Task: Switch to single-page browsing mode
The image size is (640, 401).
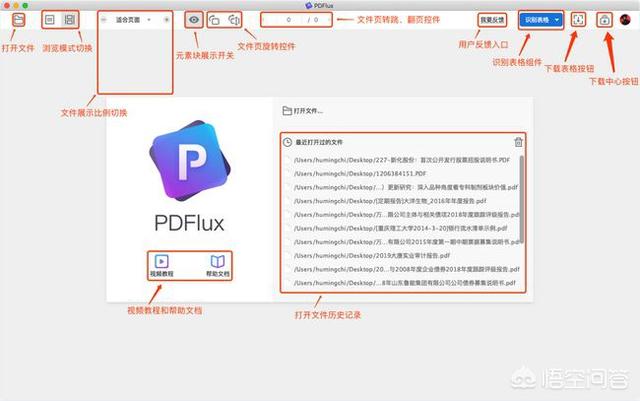Action: (50, 20)
